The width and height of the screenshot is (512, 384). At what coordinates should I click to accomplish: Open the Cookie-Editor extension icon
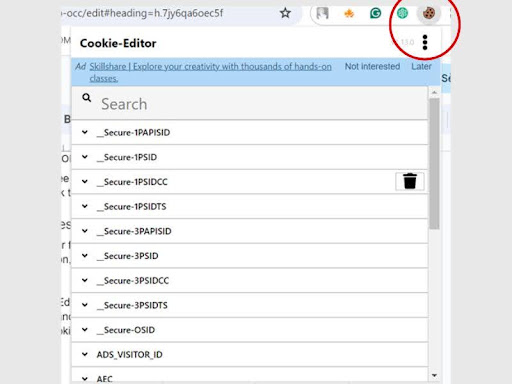[x=429, y=13]
